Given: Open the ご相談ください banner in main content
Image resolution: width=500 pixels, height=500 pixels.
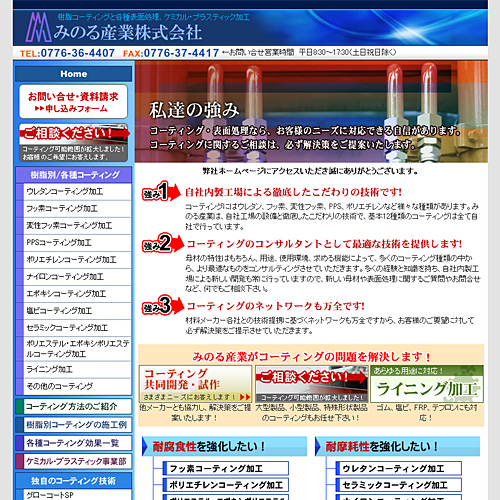Looking at the screenshot, I should [x=311, y=384].
